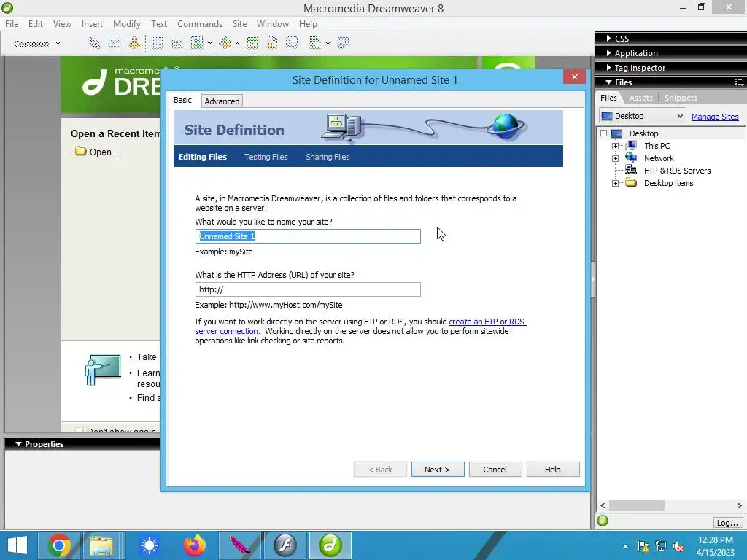This screenshot has height=560, width=747.
Task: Open the Window menu
Action: tap(273, 24)
